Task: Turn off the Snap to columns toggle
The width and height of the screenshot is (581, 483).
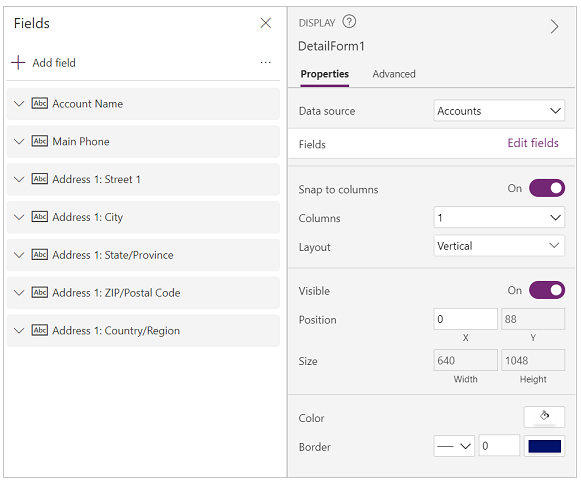Action: (x=547, y=188)
